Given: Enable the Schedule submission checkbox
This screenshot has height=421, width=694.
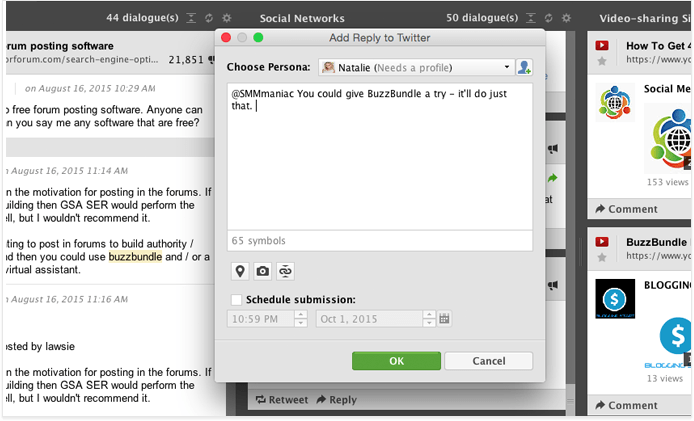Looking at the screenshot, I should coord(237,300).
